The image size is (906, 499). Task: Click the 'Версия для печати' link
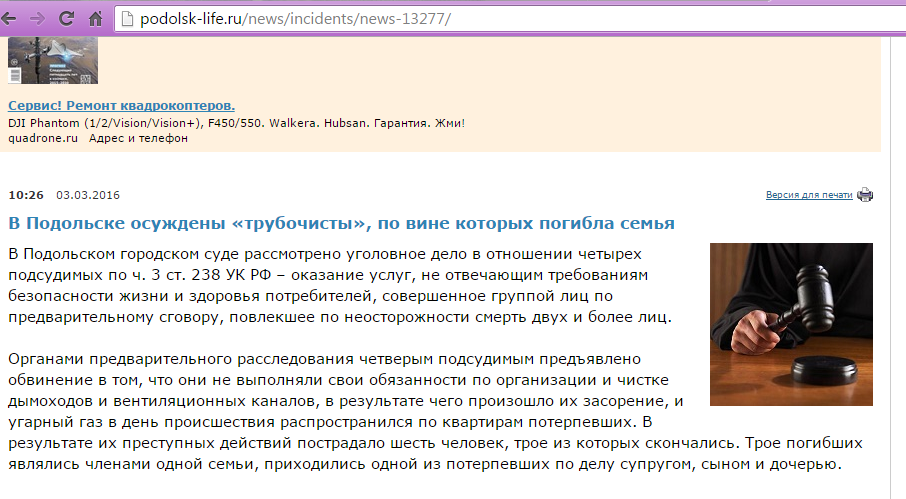[809, 195]
